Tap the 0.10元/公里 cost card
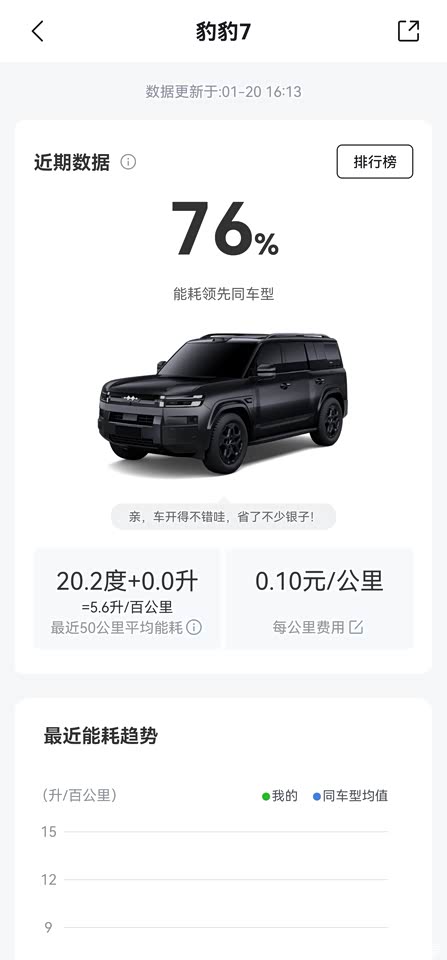The width and height of the screenshot is (447, 960). coord(320,598)
